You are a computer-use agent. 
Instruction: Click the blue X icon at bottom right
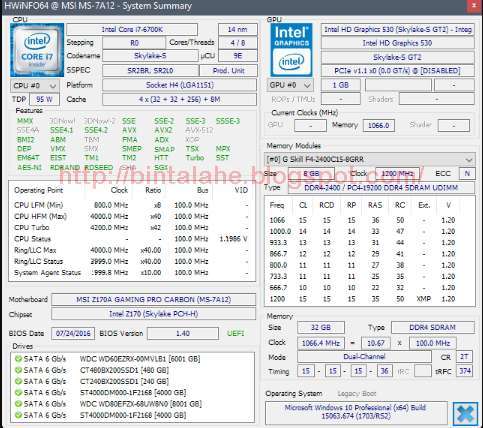coord(465,414)
